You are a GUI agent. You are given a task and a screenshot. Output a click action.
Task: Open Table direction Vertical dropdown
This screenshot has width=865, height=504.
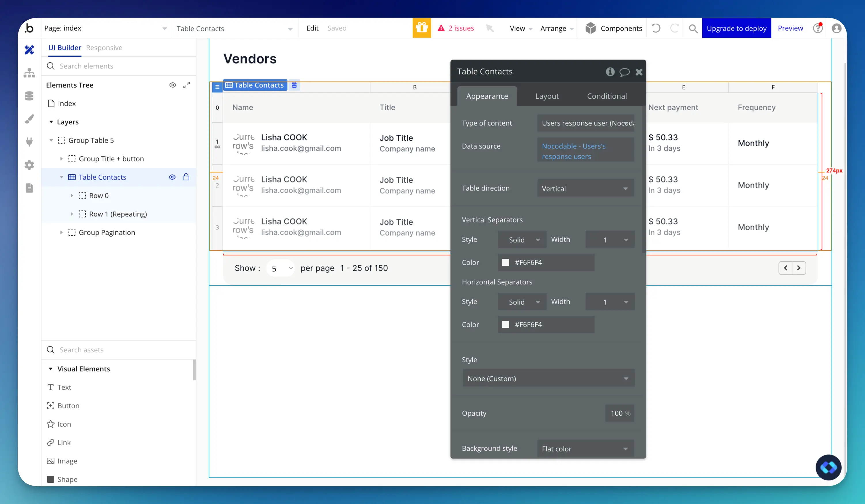pos(586,188)
